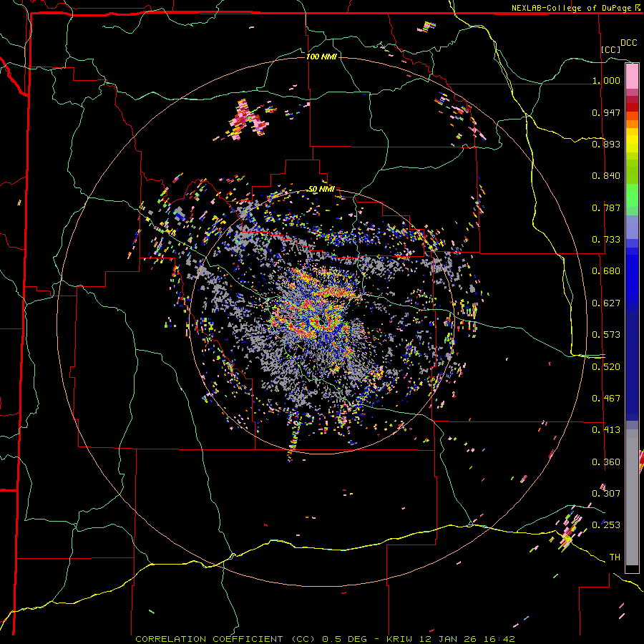644x644 pixels.
Task: Click the TH legend label
Action: 615,557
